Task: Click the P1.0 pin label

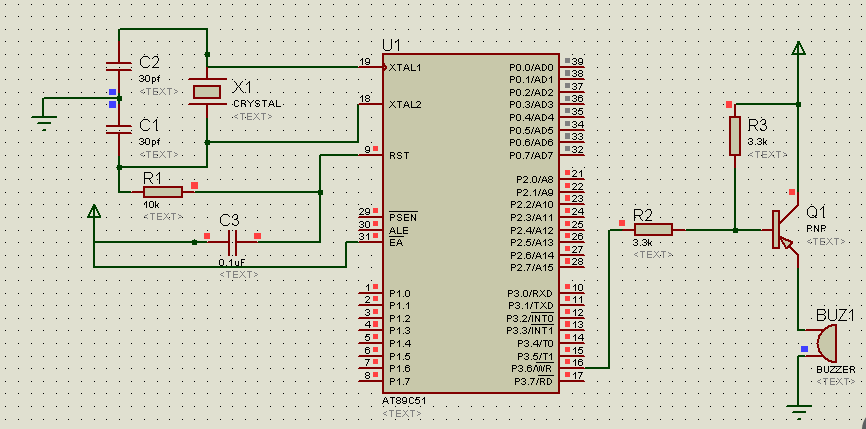Action: (x=399, y=293)
